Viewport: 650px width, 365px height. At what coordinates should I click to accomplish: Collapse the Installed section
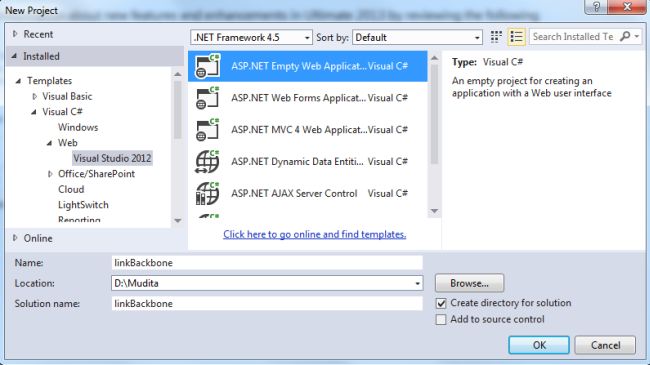(x=15, y=56)
